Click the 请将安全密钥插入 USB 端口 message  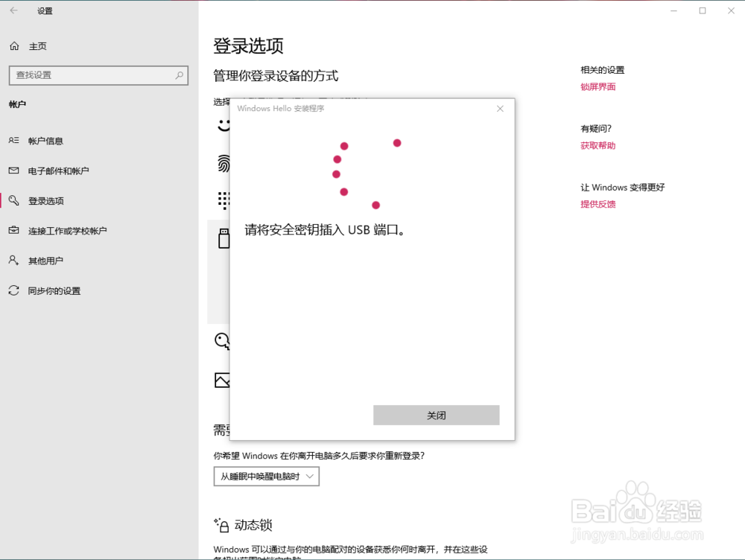tap(325, 230)
